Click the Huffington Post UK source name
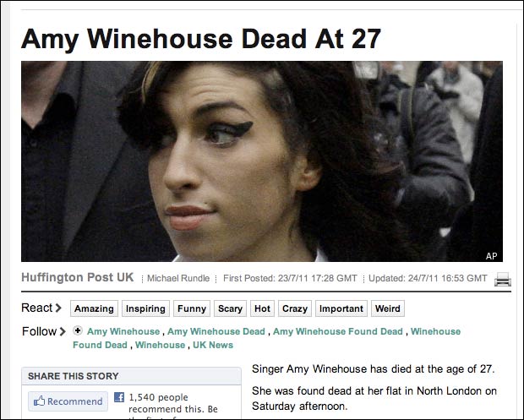The width and height of the screenshot is (524, 420). pos(77,277)
